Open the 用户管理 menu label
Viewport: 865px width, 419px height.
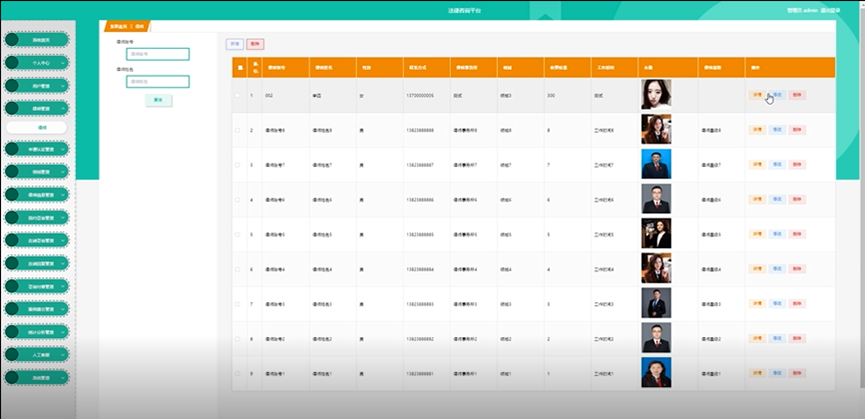(x=41, y=87)
